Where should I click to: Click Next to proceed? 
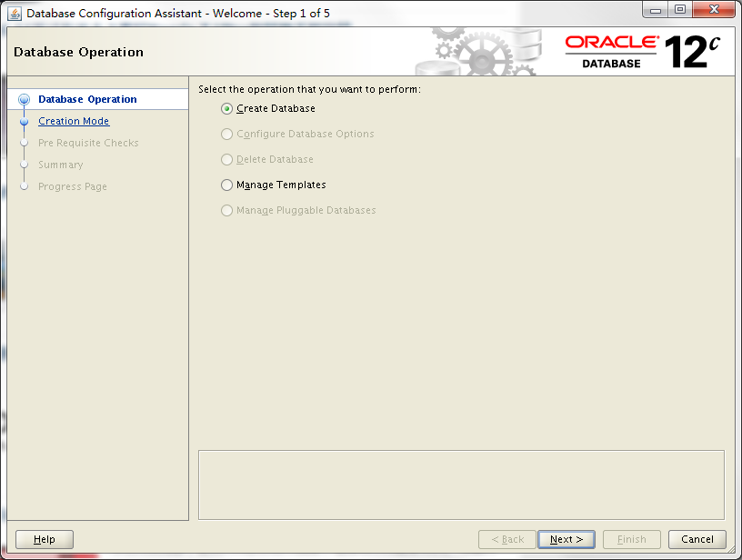point(566,539)
